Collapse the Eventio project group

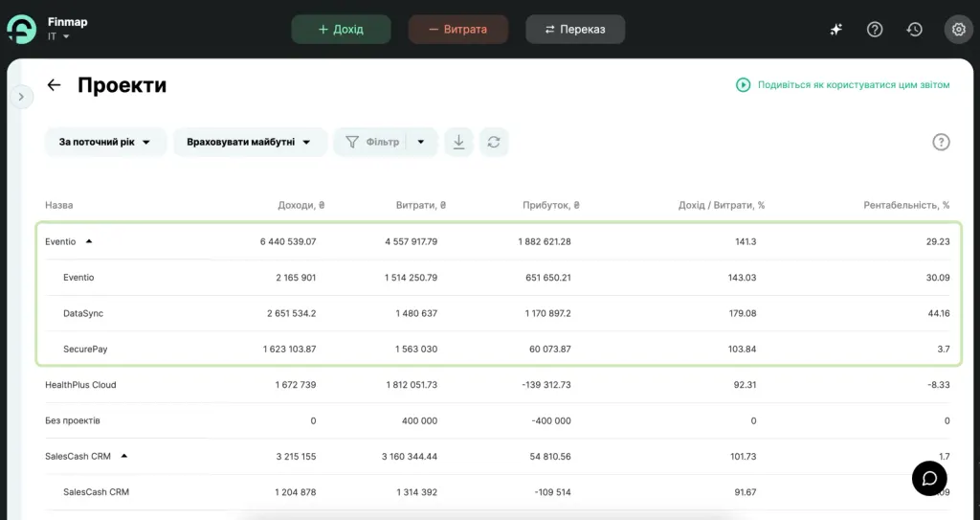(89, 241)
